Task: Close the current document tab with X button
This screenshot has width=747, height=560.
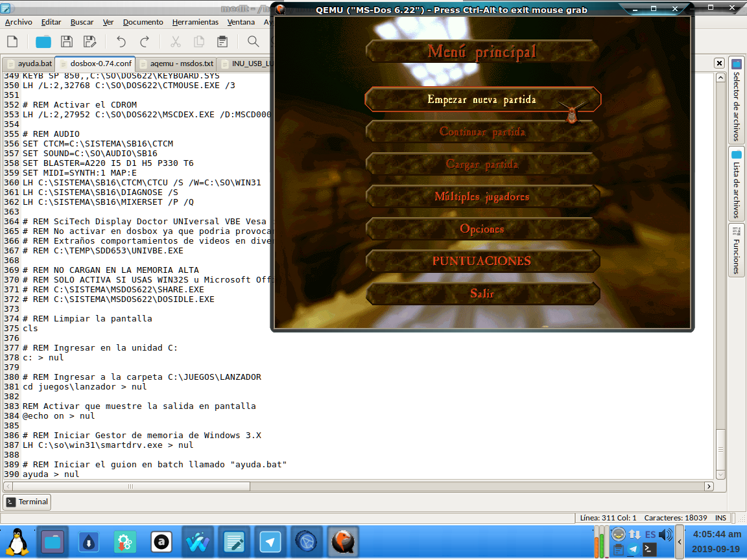Action: (x=719, y=63)
